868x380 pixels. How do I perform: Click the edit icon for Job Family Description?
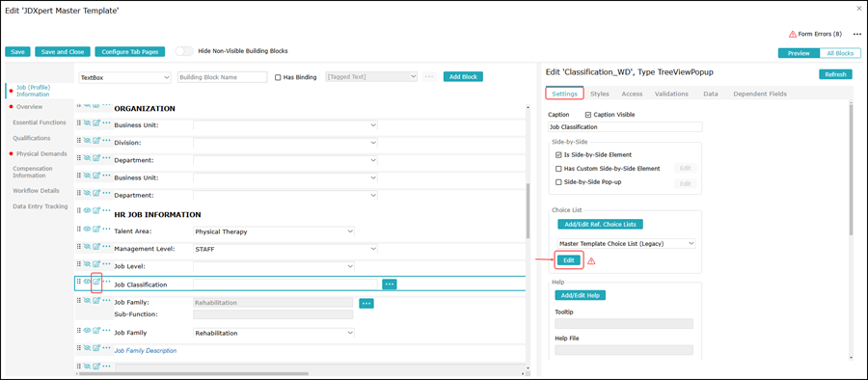96,348
